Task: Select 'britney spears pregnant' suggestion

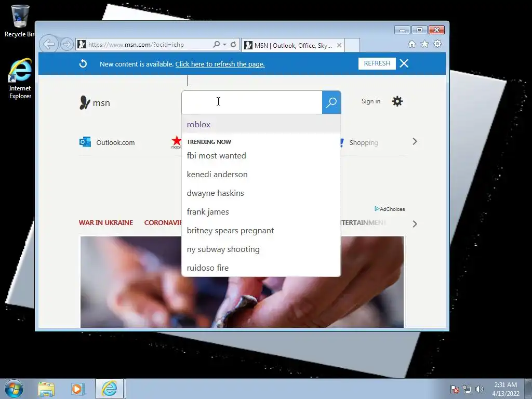Action: pos(261,230)
